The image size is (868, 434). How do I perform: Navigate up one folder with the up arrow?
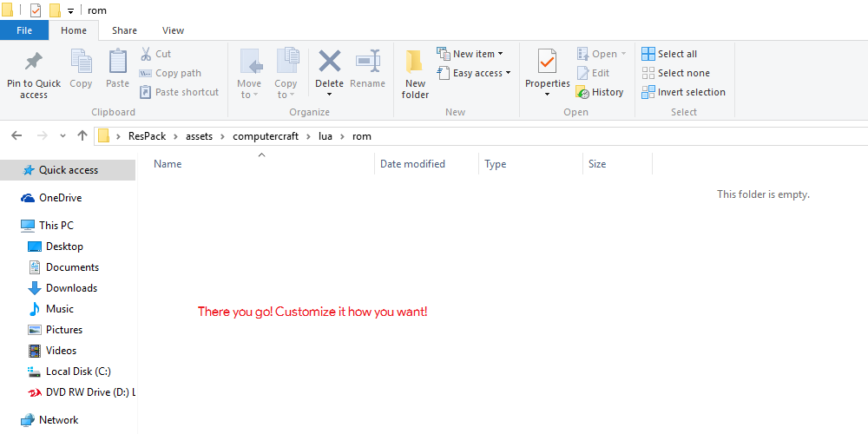82,135
